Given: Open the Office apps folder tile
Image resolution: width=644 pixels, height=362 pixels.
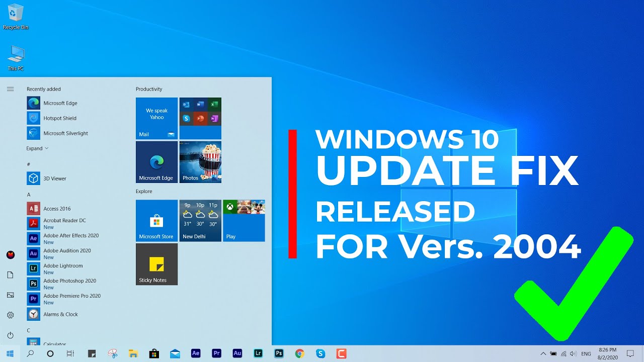Looking at the screenshot, I should pyautogui.click(x=200, y=118).
